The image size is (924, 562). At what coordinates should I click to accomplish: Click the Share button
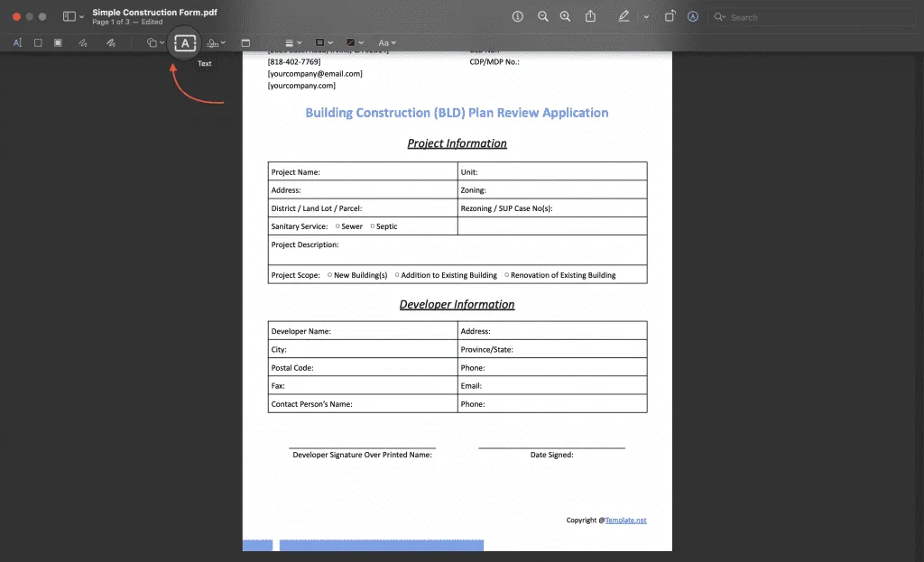[x=591, y=16]
